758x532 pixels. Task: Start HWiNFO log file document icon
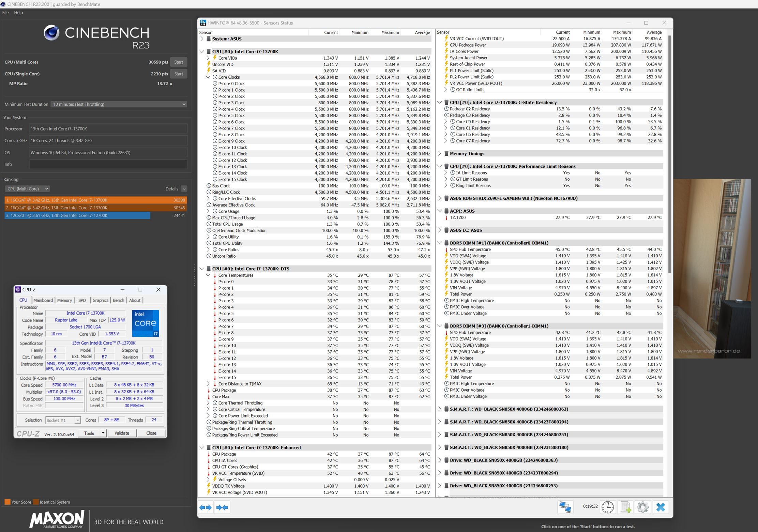pyautogui.click(x=625, y=507)
